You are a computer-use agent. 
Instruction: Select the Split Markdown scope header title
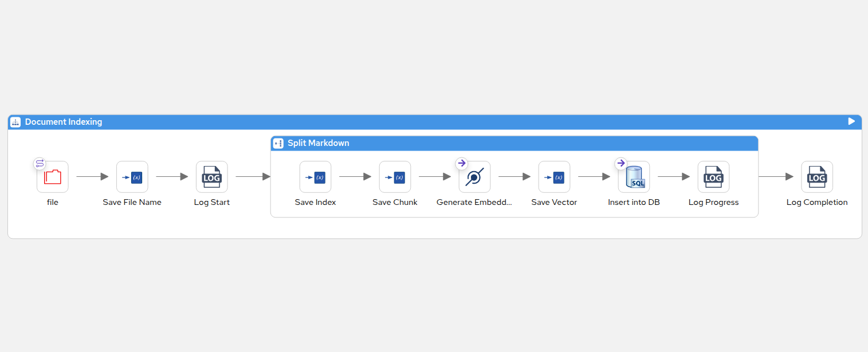pos(319,143)
